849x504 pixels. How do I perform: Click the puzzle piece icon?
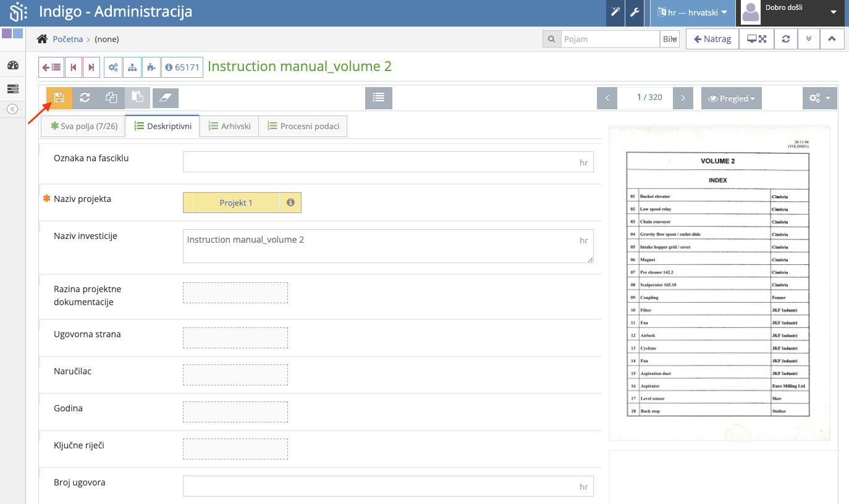[151, 67]
